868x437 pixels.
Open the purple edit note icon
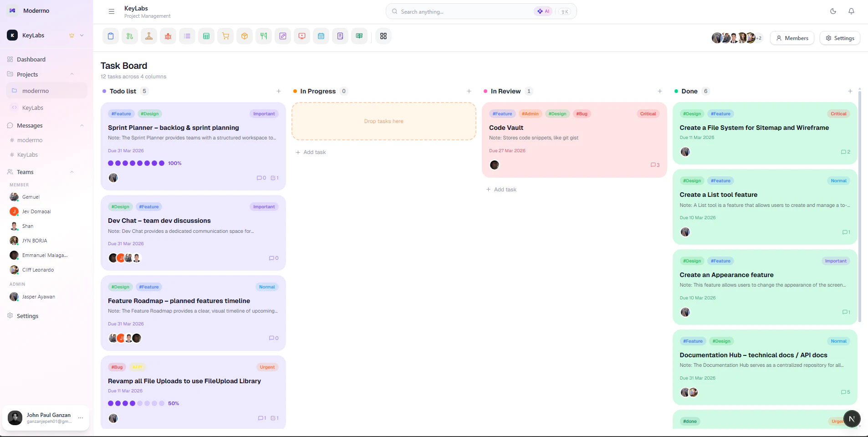coord(283,36)
